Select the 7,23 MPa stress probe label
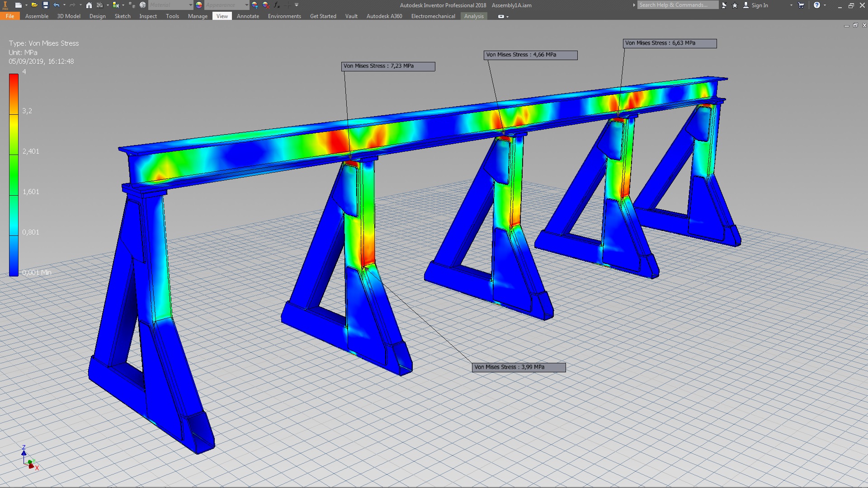Screen dimensions: 868x488 388,66
